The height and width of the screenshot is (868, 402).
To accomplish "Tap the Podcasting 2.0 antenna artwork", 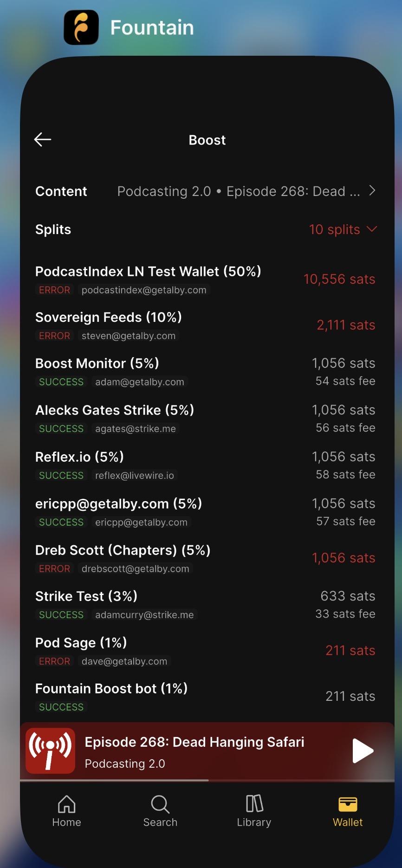I will 50,751.
